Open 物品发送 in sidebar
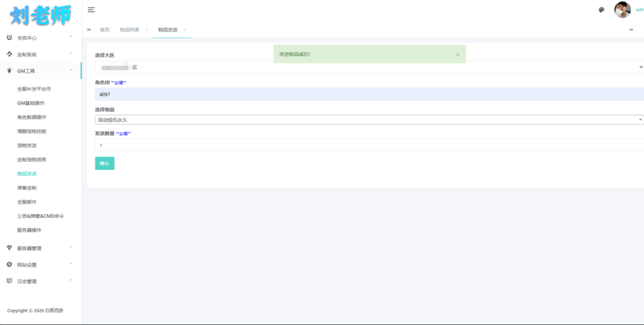644x325 pixels. (x=26, y=174)
